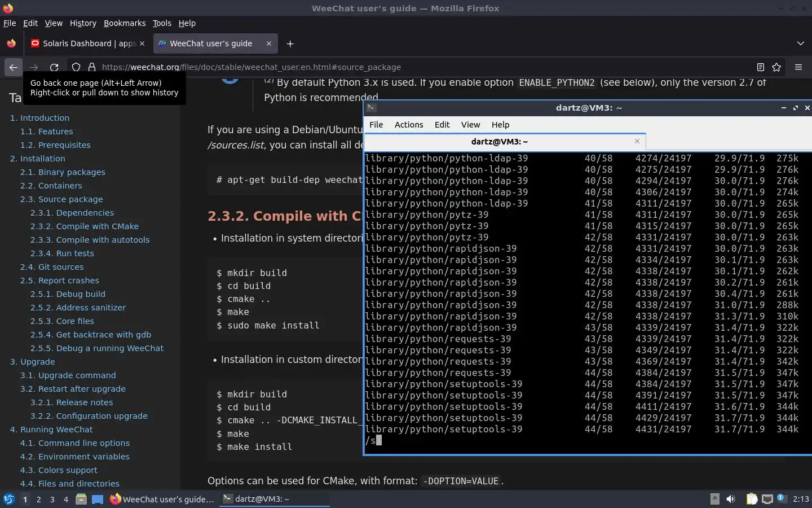Open 2.3.4. Run tests link

(62, 253)
